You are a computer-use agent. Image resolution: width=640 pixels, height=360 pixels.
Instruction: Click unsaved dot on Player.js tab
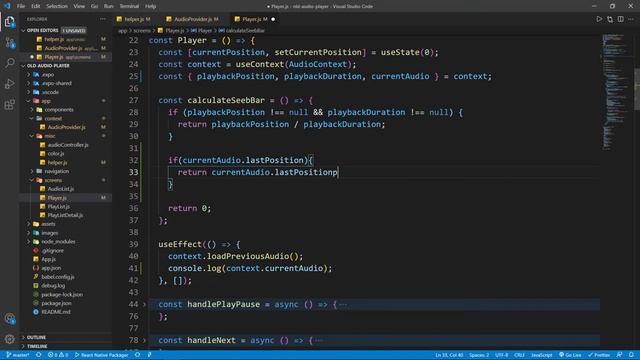273,19
